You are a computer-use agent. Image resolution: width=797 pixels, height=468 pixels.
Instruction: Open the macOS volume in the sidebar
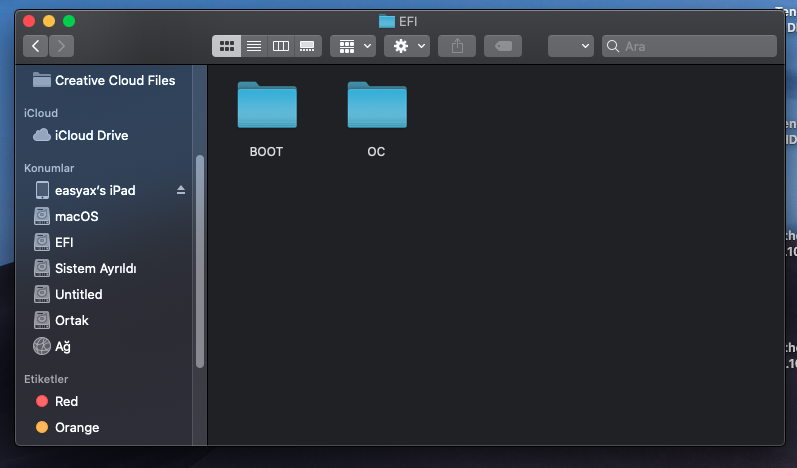coord(76,216)
